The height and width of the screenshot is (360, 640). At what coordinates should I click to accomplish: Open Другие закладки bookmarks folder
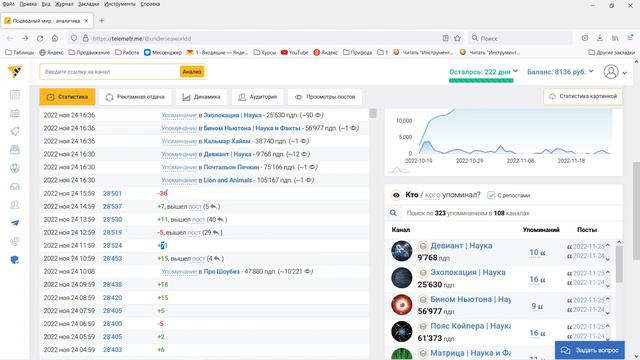pyautogui.click(x=612, y=52)
